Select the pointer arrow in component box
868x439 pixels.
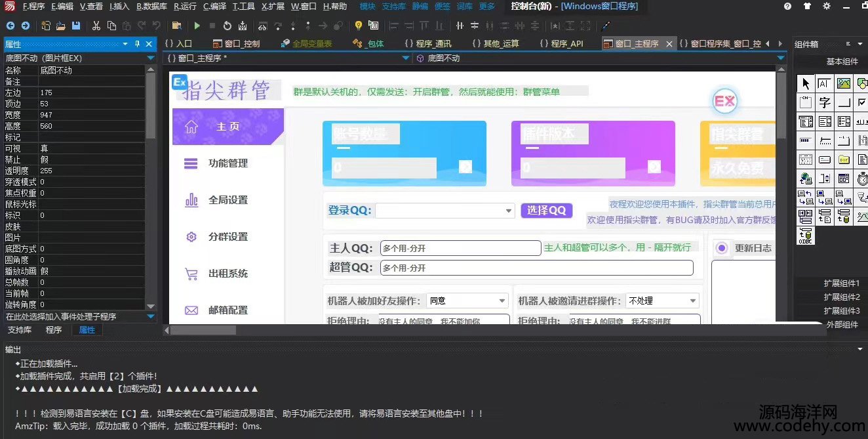[806, 83]
